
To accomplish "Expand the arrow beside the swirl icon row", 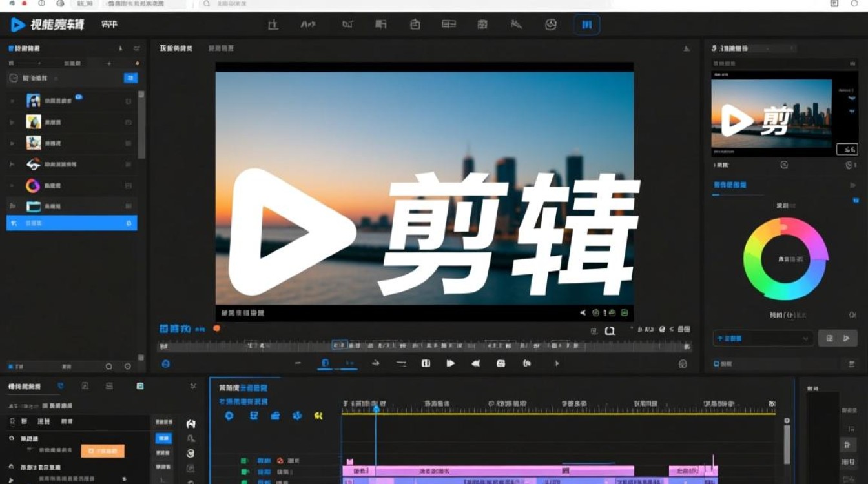I will click(x=12, y=165).
